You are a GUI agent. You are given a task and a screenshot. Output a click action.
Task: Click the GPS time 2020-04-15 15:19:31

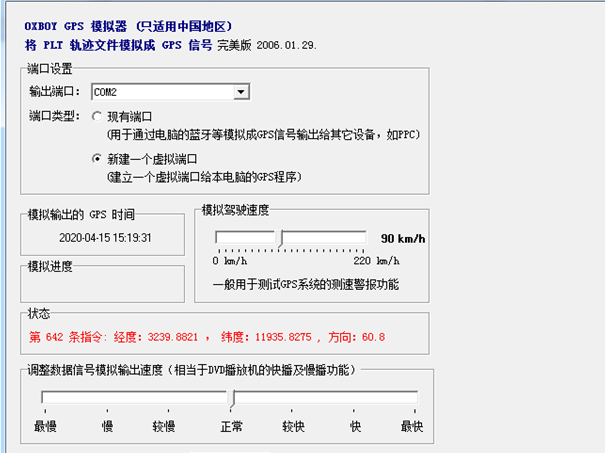105,238
